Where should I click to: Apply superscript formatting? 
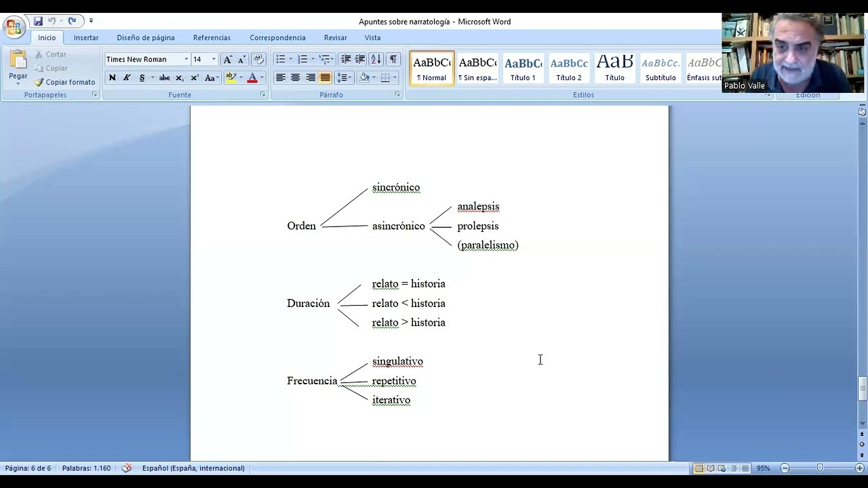tap(194, 78)
